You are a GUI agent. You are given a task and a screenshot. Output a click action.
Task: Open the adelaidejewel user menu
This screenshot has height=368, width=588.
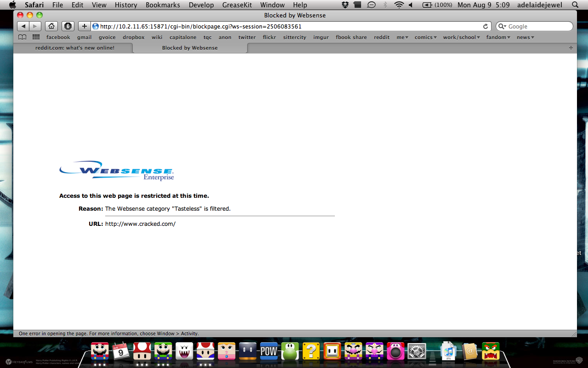540,5
